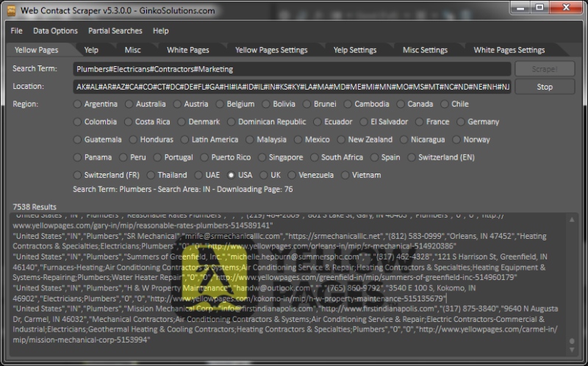This screenshot has height=366, width=588.
Task: Select the USA region
Action: point(240,175)
